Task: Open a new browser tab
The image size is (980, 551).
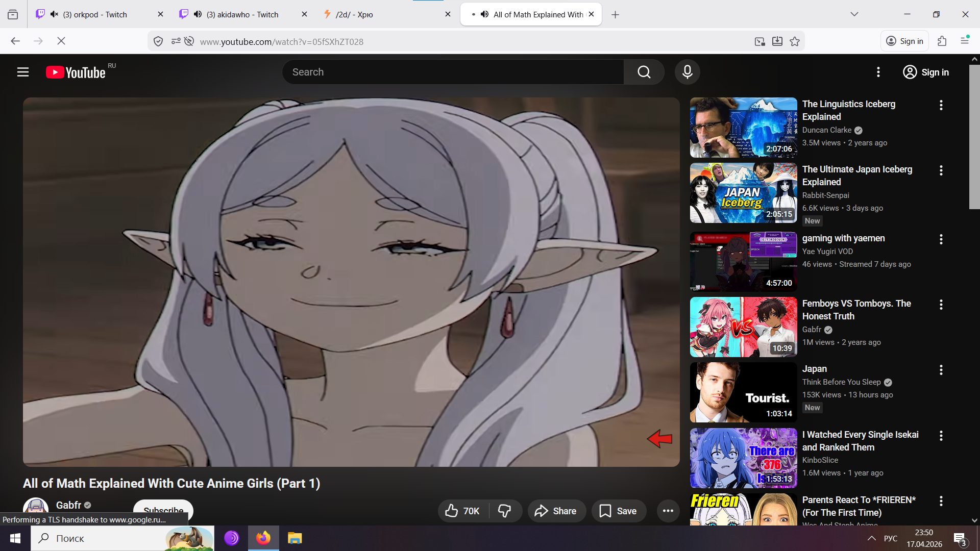Action: click(616, 14)
